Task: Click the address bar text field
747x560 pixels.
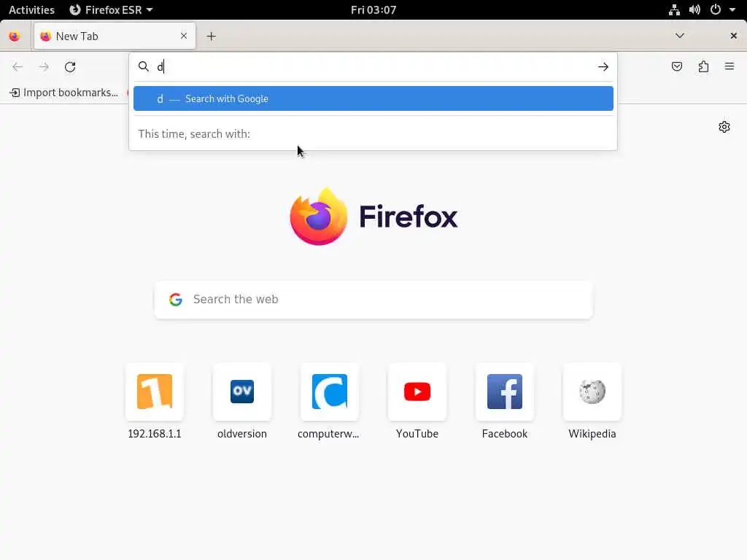Action: click(x=374, y=66)
